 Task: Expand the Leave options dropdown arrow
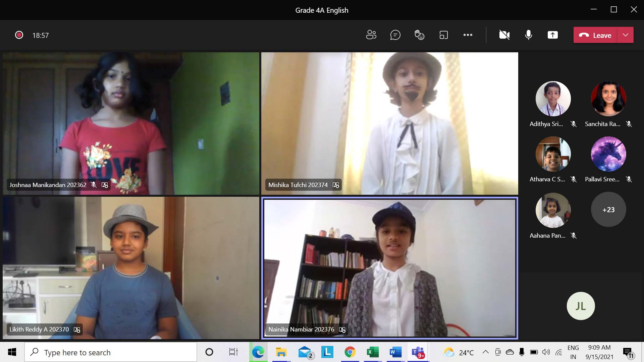click(625, 35)
